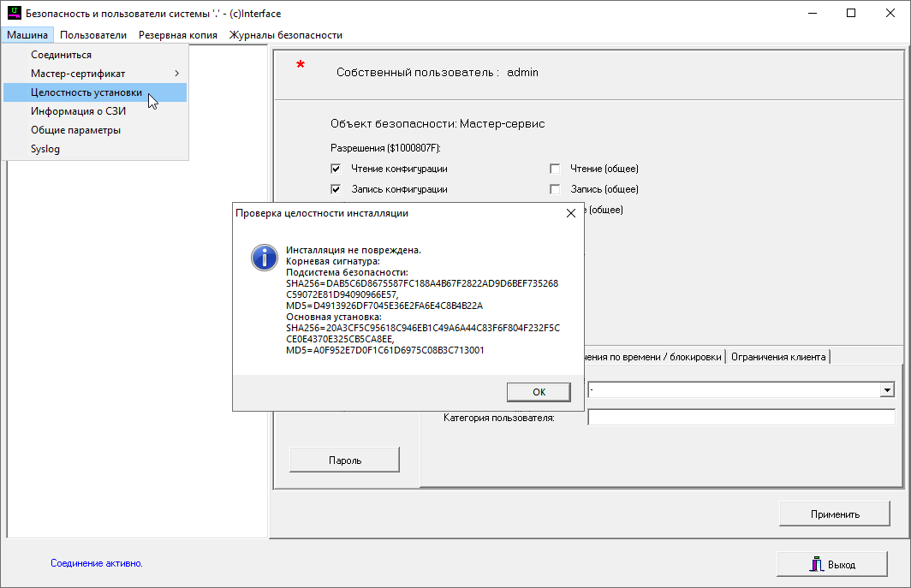Viewport: 911px width, 588px height.
Task: Toggle 'Чтение конфигурации' checkbox
Action: pyautogui.click(x=336, y=169)
